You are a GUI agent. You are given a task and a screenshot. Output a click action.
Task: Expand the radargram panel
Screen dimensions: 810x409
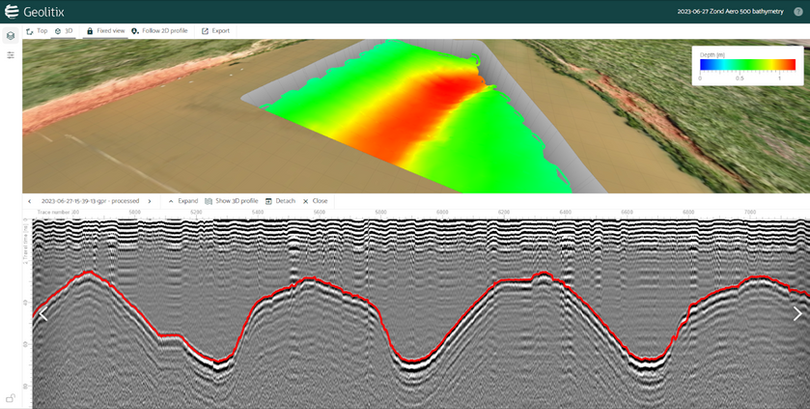[183, 201]
